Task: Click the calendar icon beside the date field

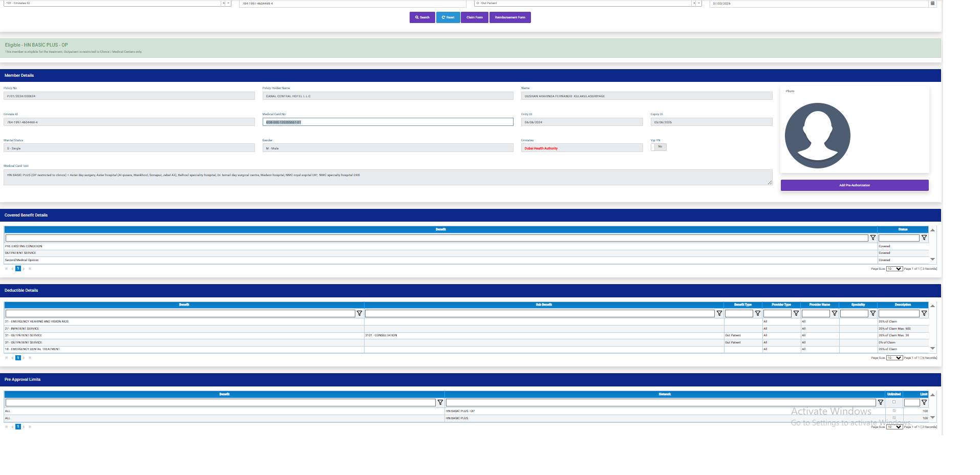Action: coord(932,3)
